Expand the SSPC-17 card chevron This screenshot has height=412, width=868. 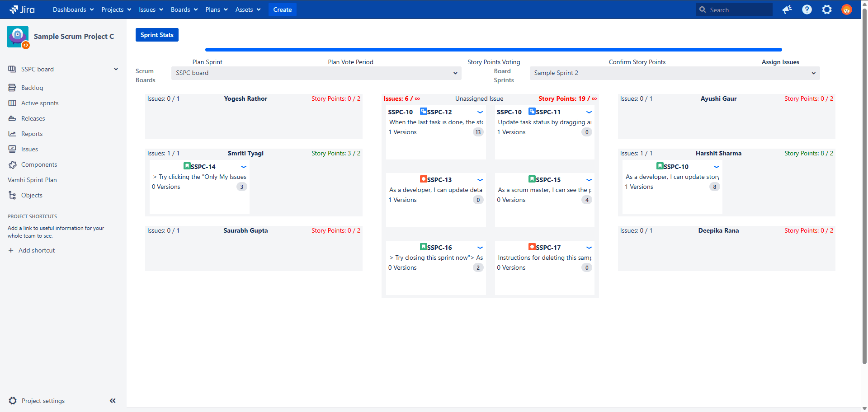(589, 248)
